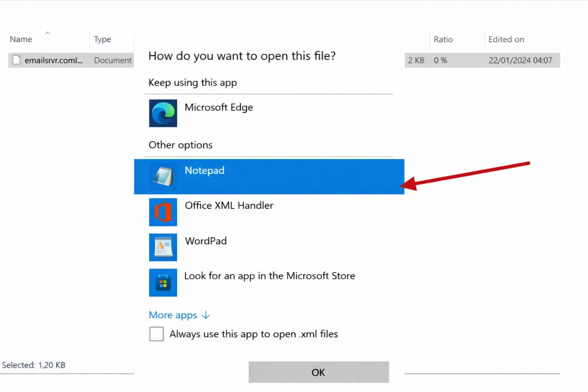The height and width of the screenshot is (392, 588).
Task: Click the emailsrvr.coml file document icon
Action: [16, 60]
